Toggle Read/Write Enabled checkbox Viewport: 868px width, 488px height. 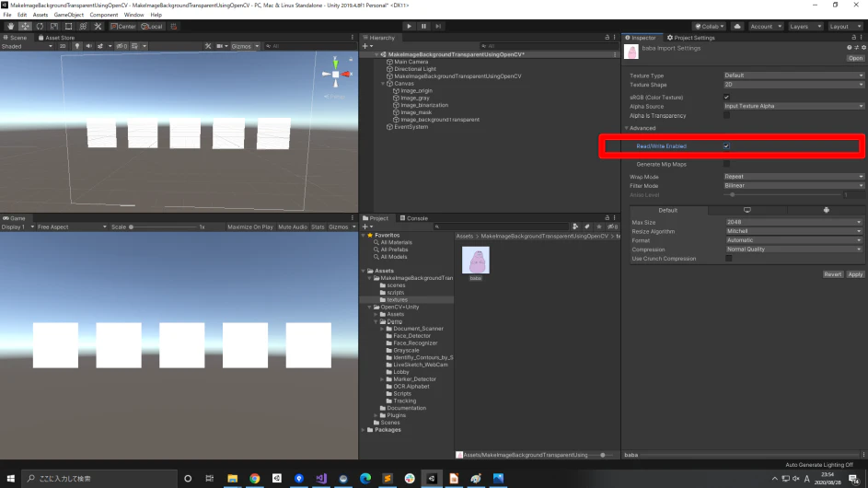(726, 146)
